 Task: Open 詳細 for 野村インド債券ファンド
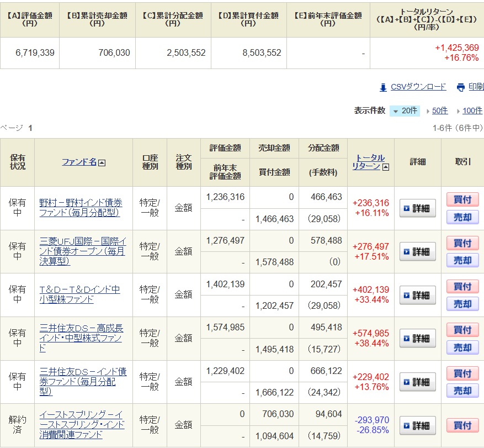pyautogui.click(x=417, y=208)
